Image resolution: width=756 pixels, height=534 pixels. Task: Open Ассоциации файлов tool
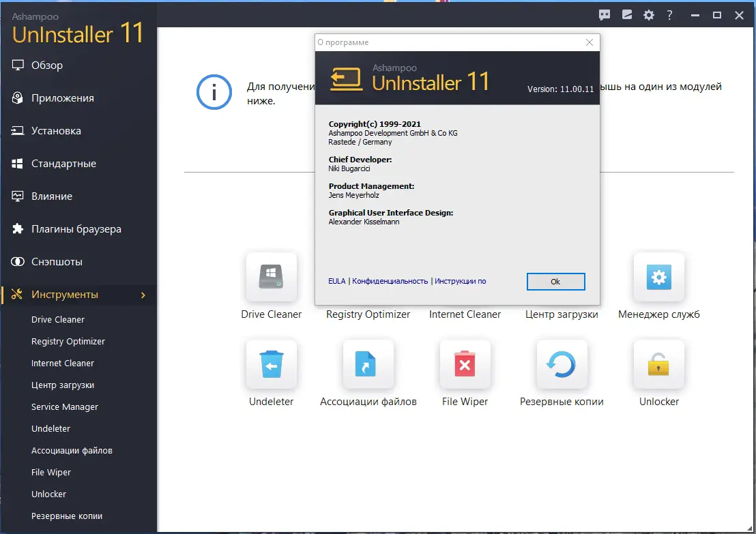pyautogui.click(x=368, y=364)
